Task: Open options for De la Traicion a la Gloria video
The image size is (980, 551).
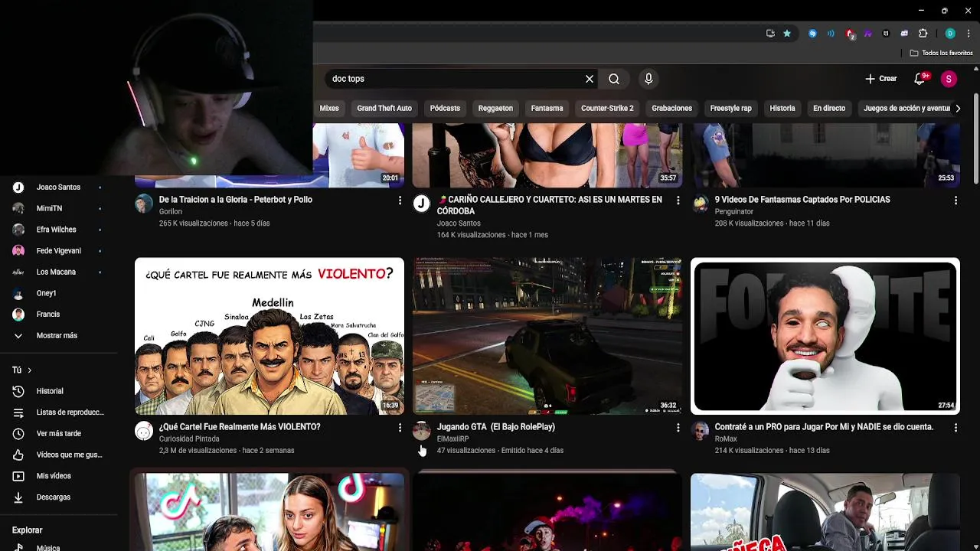Action: pos(400,201)
